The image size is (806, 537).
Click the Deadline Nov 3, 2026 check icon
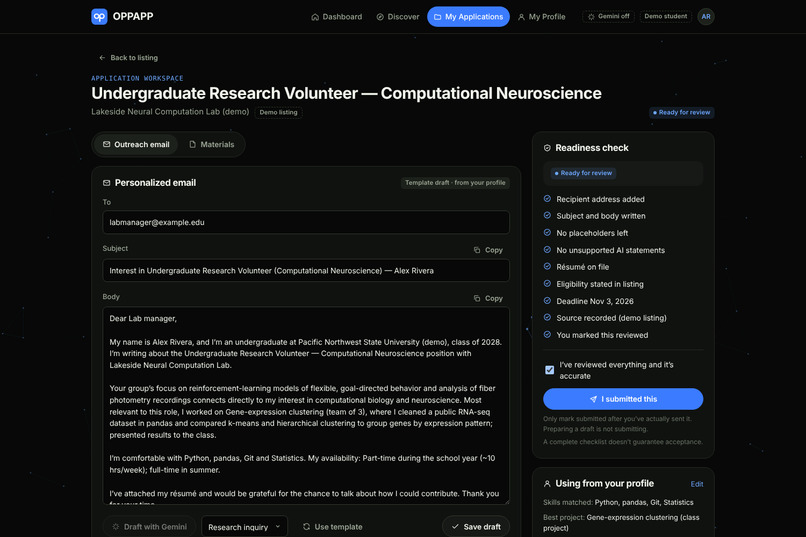tap(547, 301)
